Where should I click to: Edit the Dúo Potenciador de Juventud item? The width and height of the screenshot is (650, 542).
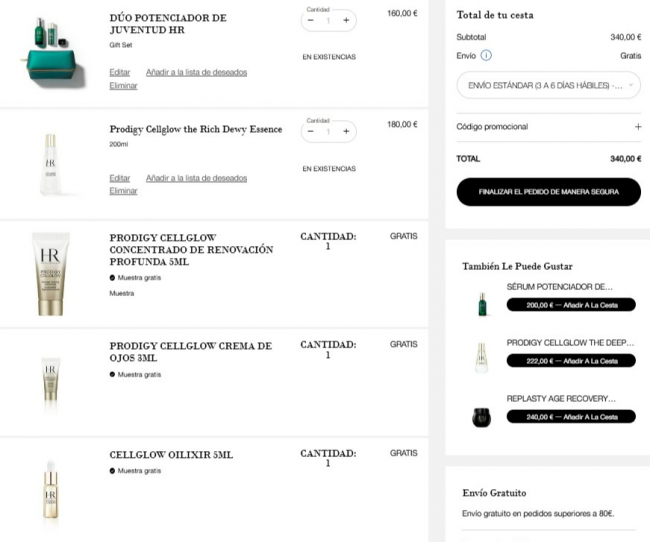(120, 73)
